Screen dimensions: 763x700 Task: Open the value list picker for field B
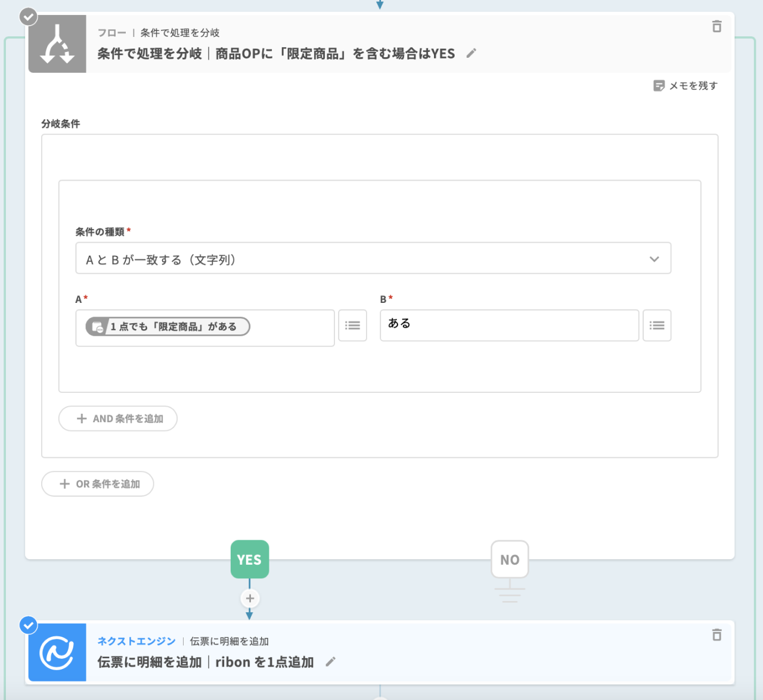click(x=657, y=326)
